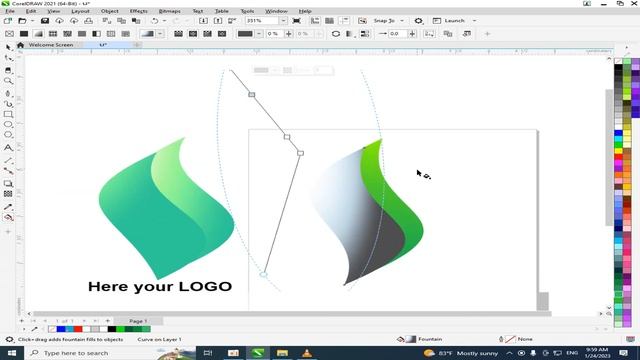Screen dimensions: 640x360
Task: Choose the Fountain fill type
Action: coord(38,34)
